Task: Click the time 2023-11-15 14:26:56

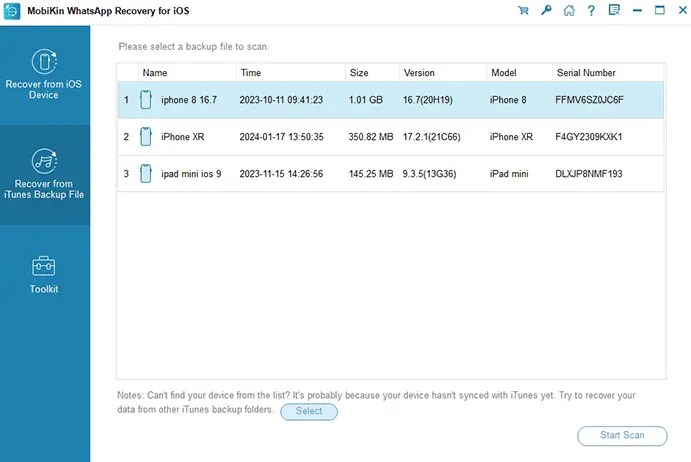Action: pos(281,174)
